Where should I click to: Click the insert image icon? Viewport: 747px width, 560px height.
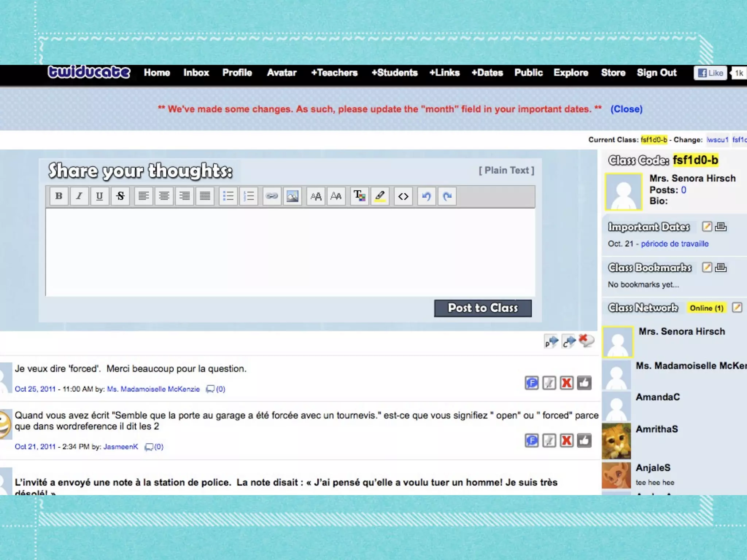coord(292,196)
